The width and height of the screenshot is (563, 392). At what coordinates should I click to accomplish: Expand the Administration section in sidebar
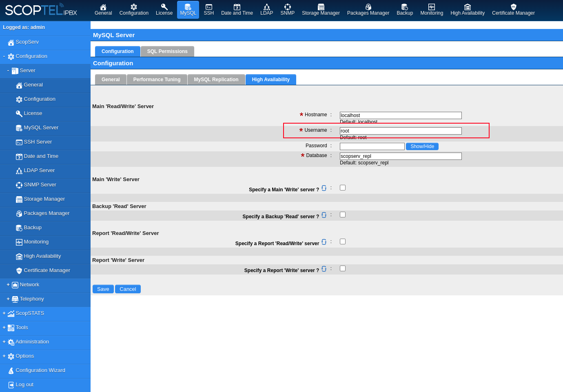tap(4, 342)
